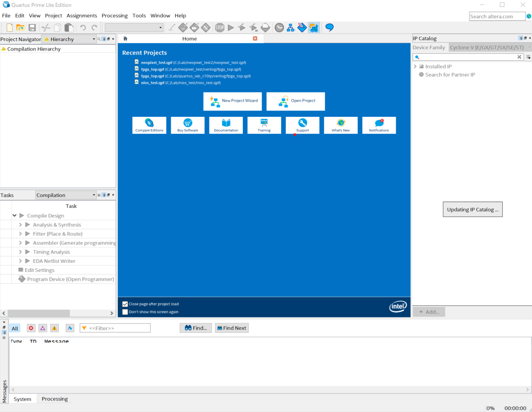Screen dimensions: 532x412
Task: Expand the Analysis & Synthesis task
Action: click(x=20, y=225)
